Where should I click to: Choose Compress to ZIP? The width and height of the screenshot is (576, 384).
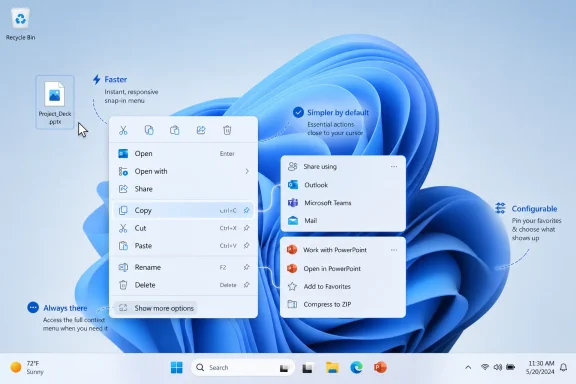tap(343, 304)
